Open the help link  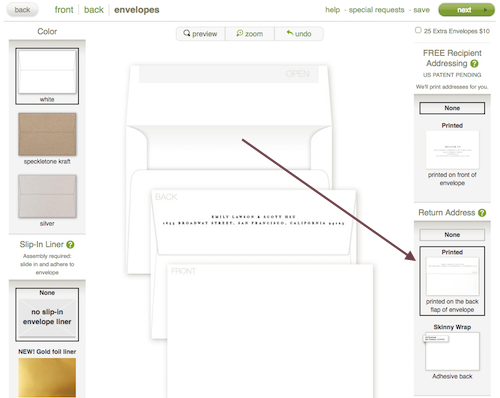pyautogui.click(x=332, y=10)
